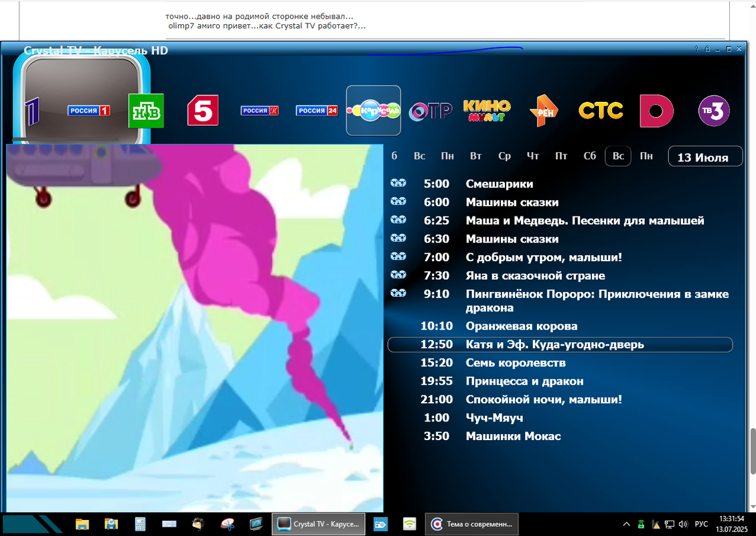Open the Тема о современн... browser taskbar button
Viewport: 756px width, 536px height.
(x=471, y=524)
